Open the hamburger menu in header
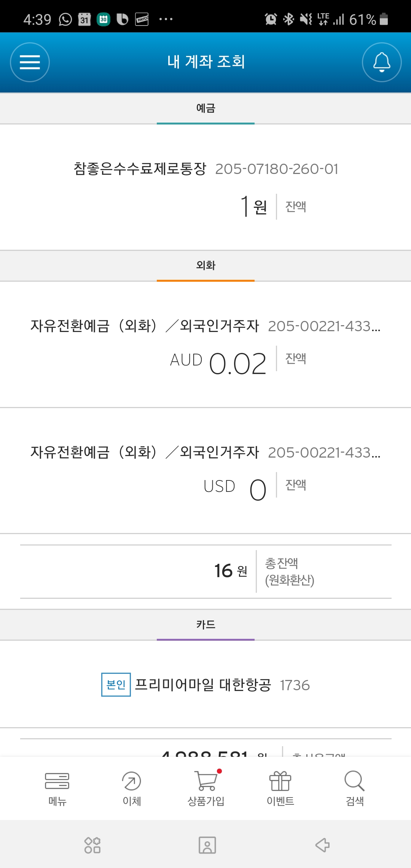This screenshot has width=411, height=868. tap(30, 62)
